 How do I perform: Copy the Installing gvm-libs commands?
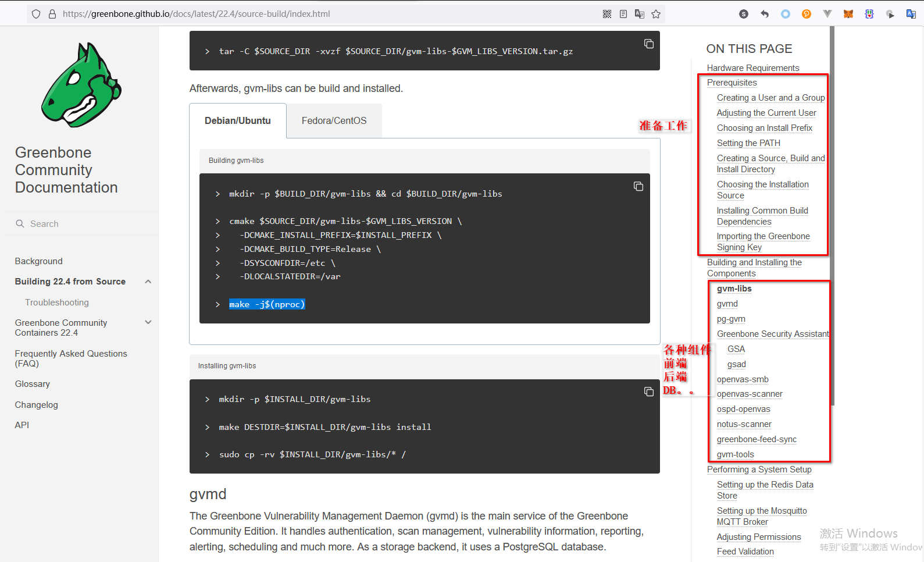point(648,392)
